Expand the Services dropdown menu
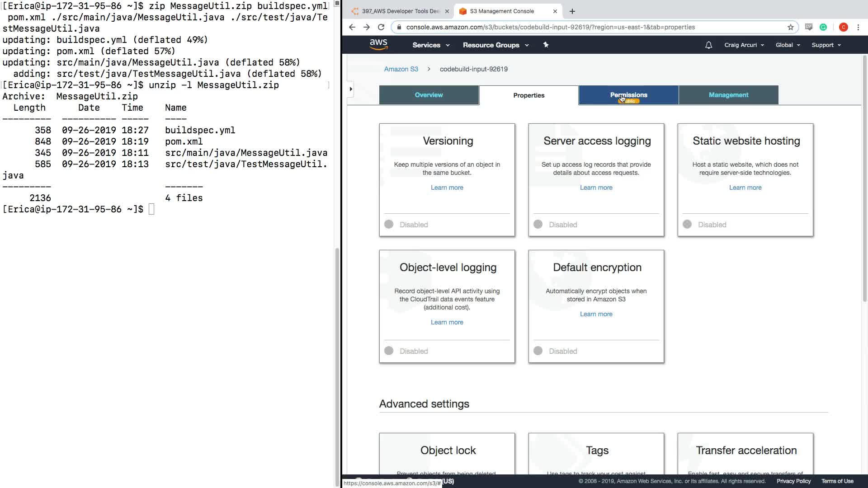 click(x=430, y=45)
